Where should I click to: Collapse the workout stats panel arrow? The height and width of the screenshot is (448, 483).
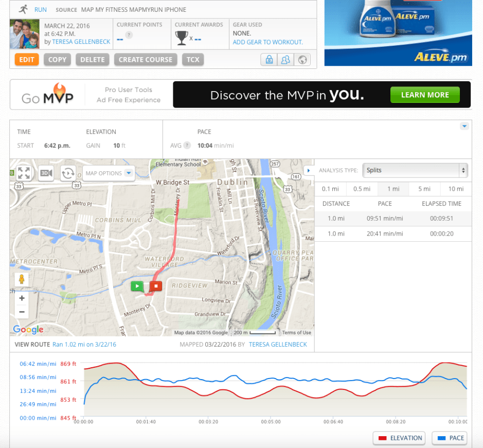pyautogui.click(x=464, y=126)
